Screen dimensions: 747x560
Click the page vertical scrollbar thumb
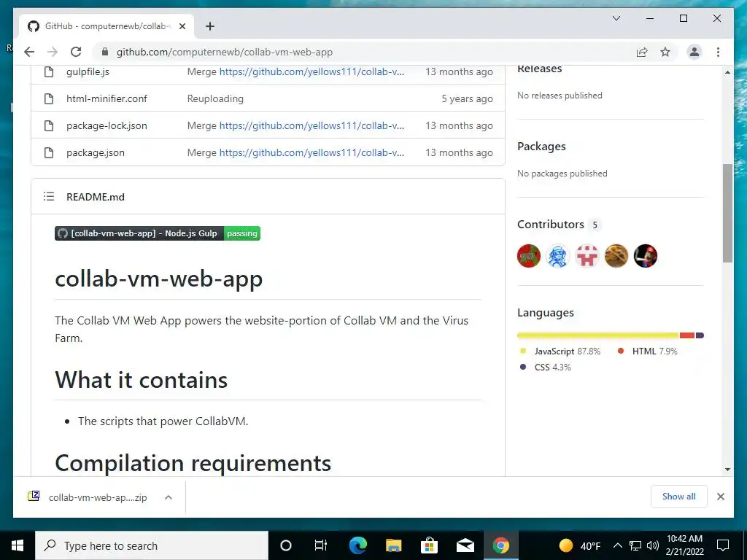click(x=727, y=213)
